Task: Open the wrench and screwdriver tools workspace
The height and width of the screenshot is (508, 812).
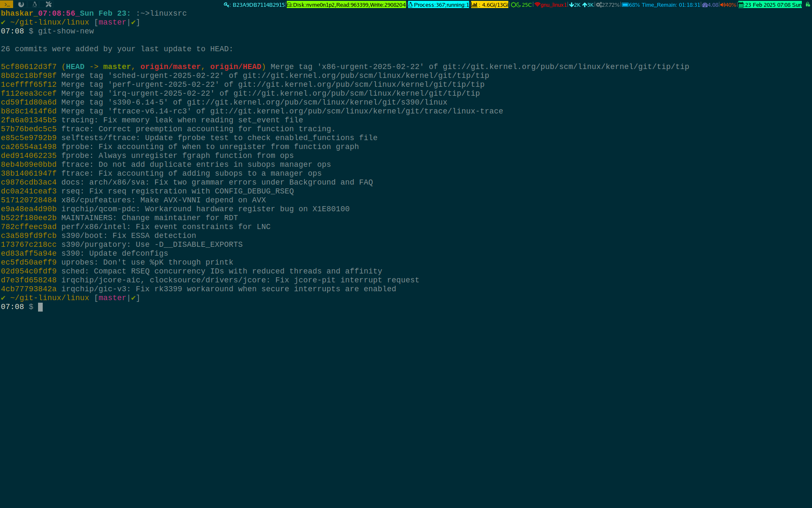Action: point(49,5)
